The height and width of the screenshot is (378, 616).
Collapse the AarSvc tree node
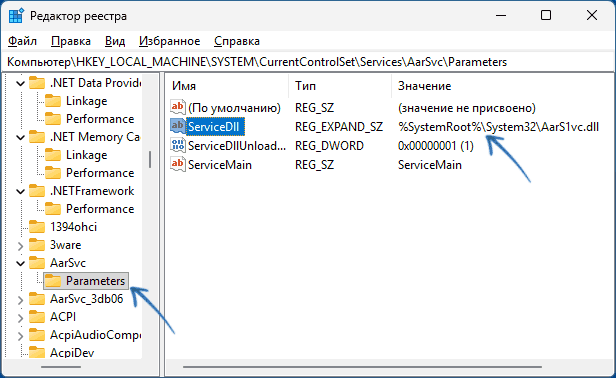point(20,263)
